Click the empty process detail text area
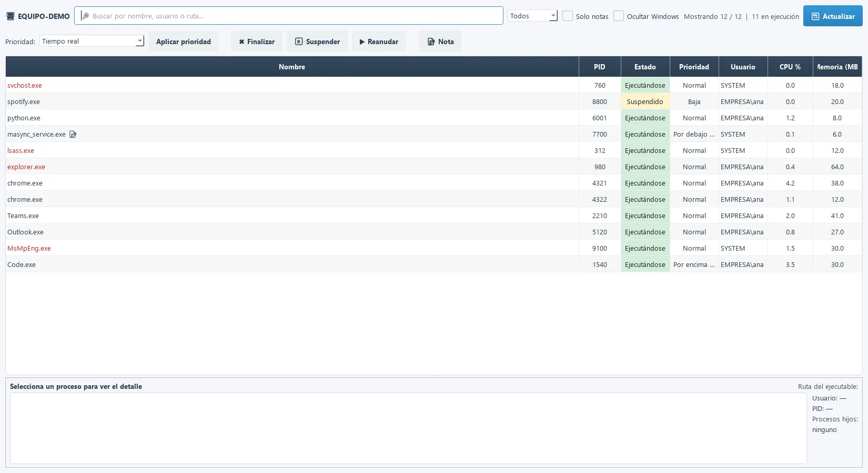Viewport: 868px width, 473px height. coord(408,428)
